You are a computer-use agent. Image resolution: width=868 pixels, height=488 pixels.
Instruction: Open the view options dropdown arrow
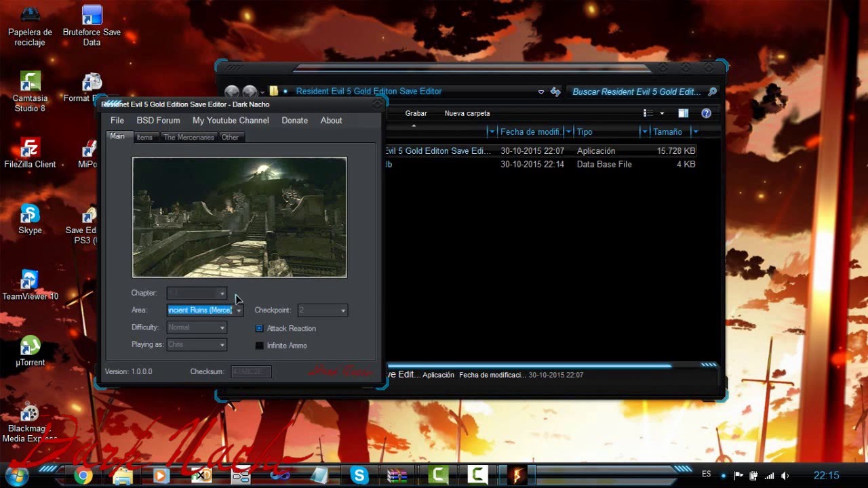pyautogui.click(x=662, y=113)
